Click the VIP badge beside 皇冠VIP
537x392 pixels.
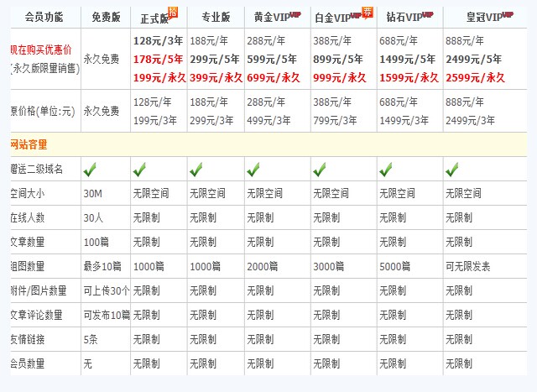tap(508, 14)
